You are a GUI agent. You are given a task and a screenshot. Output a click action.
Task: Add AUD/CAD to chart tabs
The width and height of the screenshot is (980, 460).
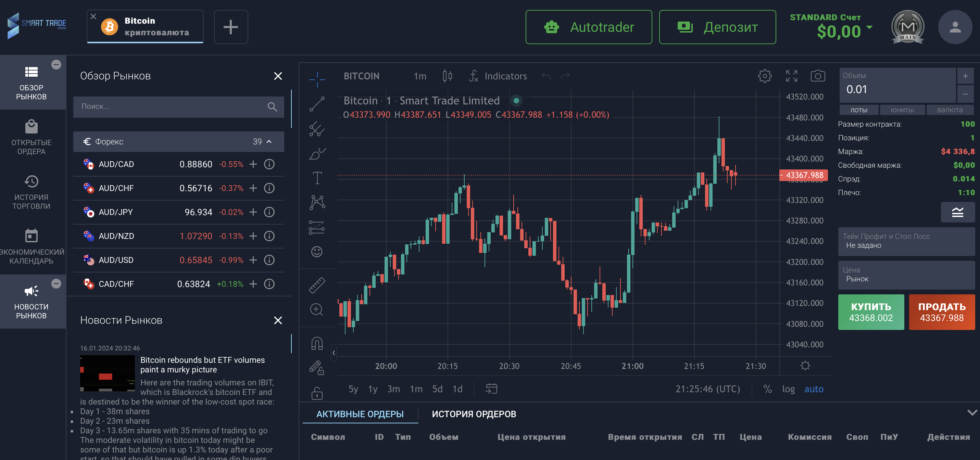[x=253, y=164]
